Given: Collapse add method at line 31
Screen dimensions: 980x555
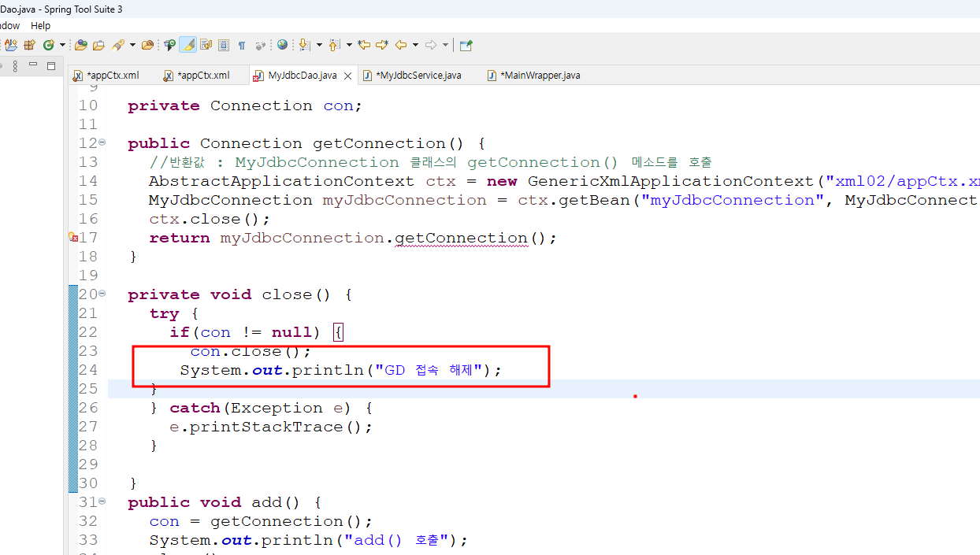Looking at the screenshot, I should click(102, 501).
